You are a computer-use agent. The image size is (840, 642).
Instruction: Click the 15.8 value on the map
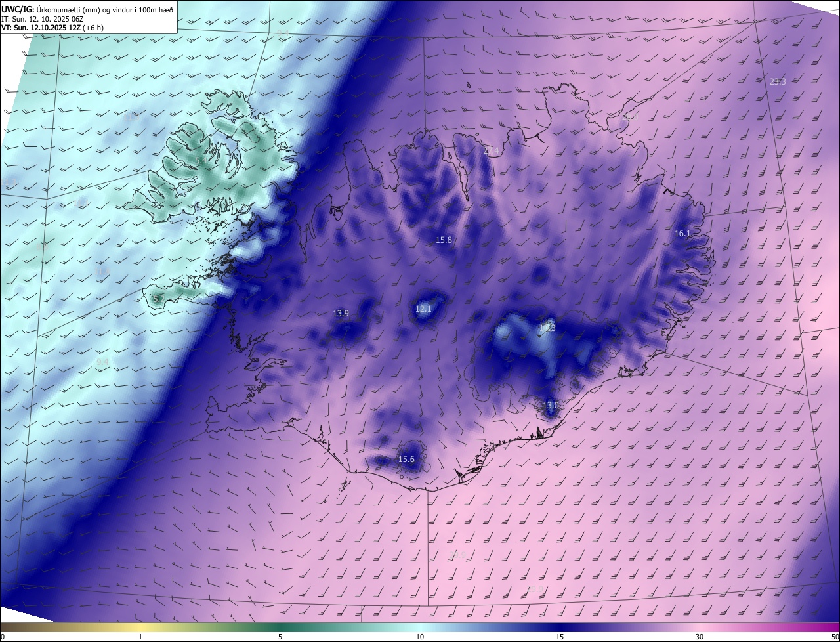pos(444,240)
